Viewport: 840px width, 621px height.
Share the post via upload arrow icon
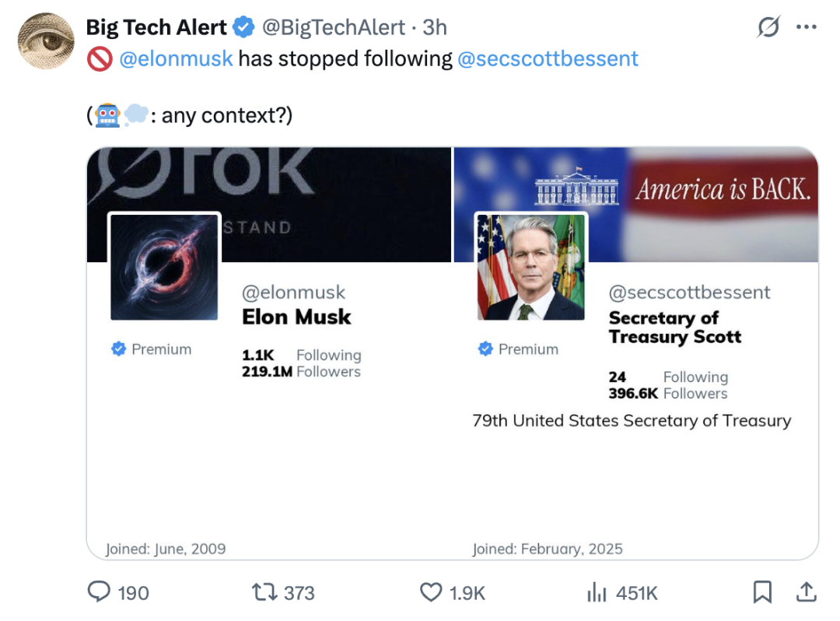pyautogui.click(x=806, y=592)
